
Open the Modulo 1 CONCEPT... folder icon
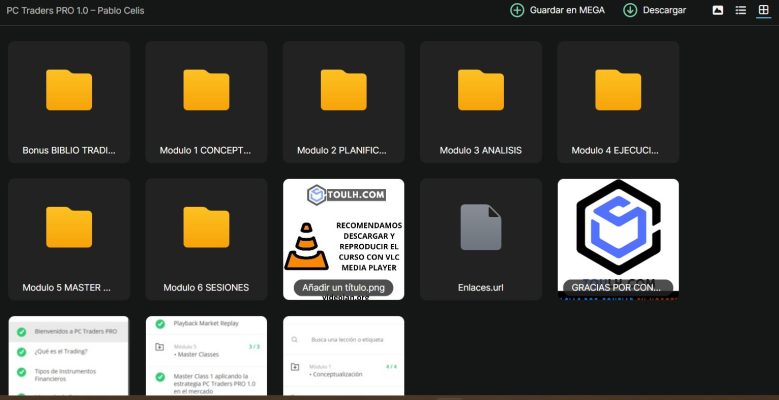coord(206,90)
